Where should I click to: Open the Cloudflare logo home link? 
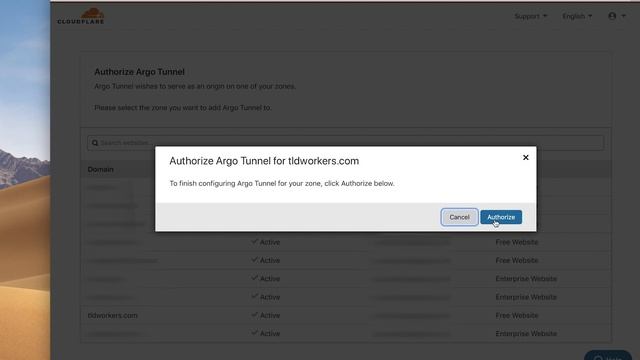81,16
